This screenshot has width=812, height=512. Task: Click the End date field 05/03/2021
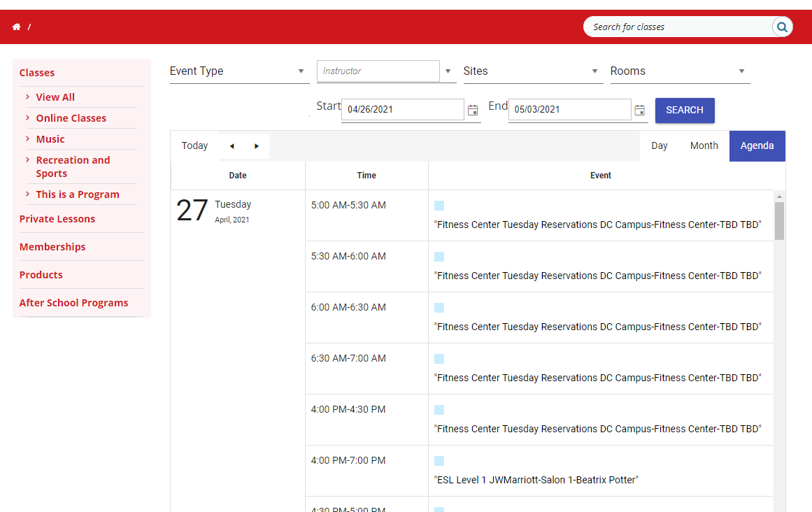point(569,109)
